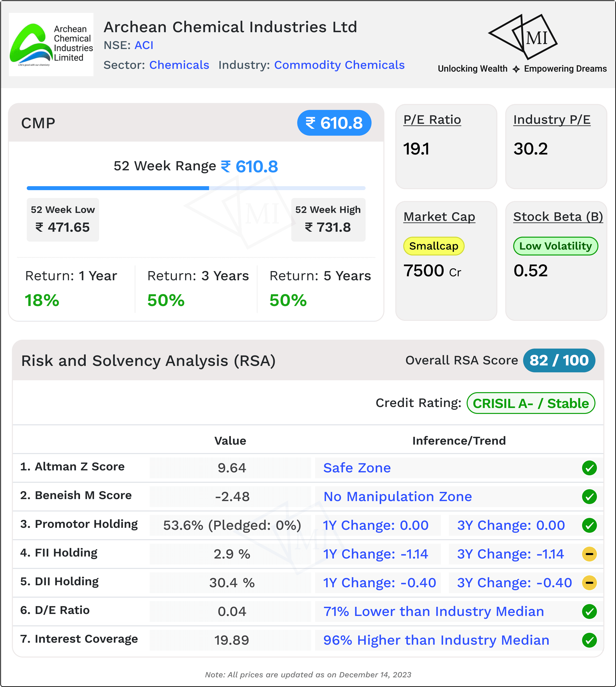Click the Empowering Dreams tagline text
This screenshot has height=687, width=616.
click(565, 69)
